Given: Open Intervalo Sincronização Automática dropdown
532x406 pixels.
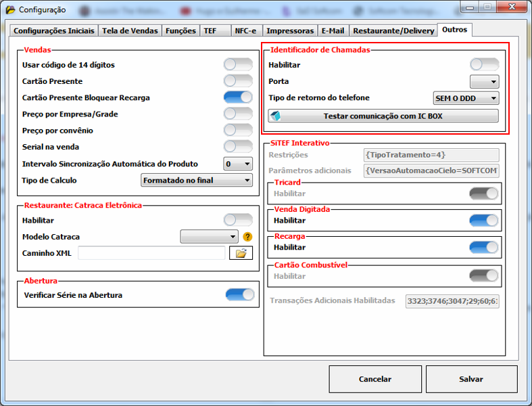Looking at the screenshot, I should tap(237, 164).
